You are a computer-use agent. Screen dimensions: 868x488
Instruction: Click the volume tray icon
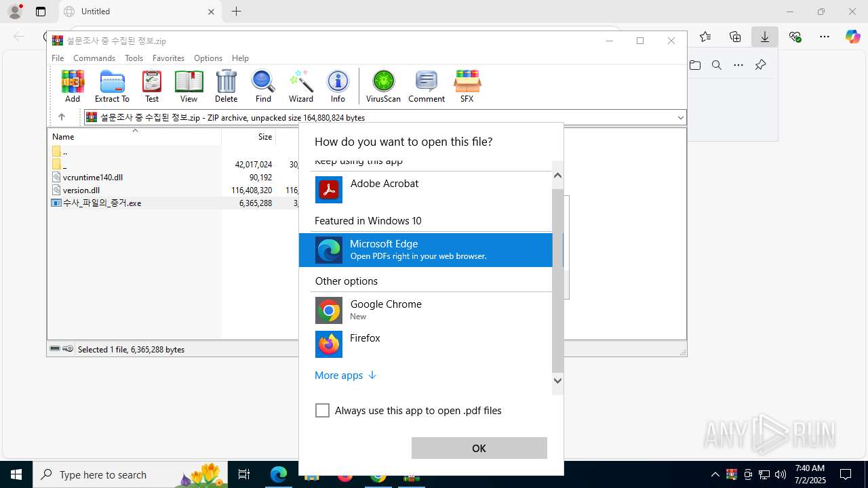[x=781, y=474]
